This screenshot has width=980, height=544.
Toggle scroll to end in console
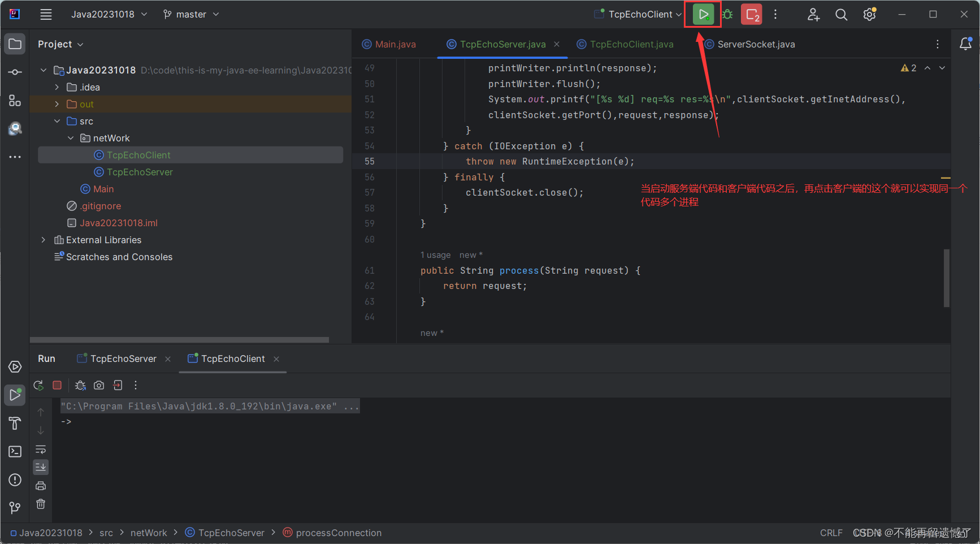(x=41, y=467)
